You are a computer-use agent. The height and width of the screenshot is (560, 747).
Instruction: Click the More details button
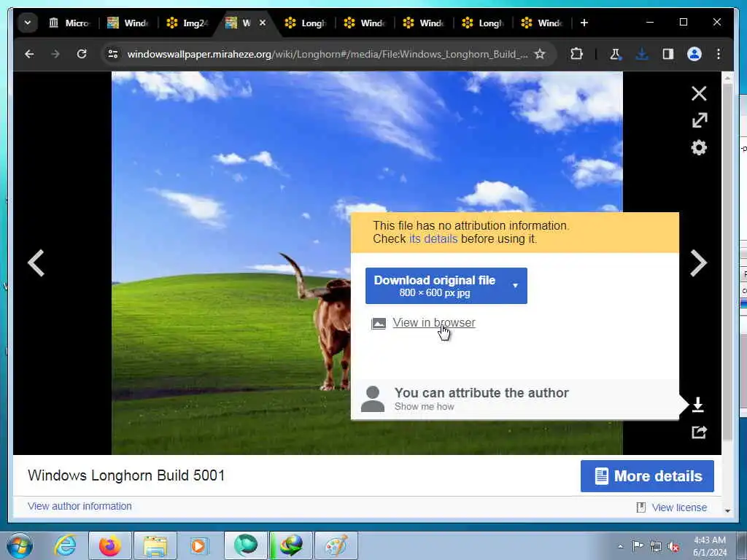(647, 475)
